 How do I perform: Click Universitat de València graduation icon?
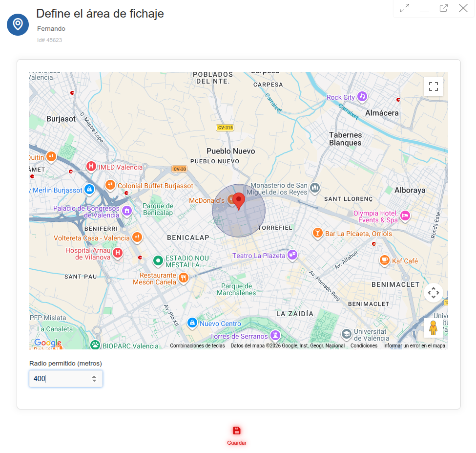pyautogui.click(x=346, y=334)
